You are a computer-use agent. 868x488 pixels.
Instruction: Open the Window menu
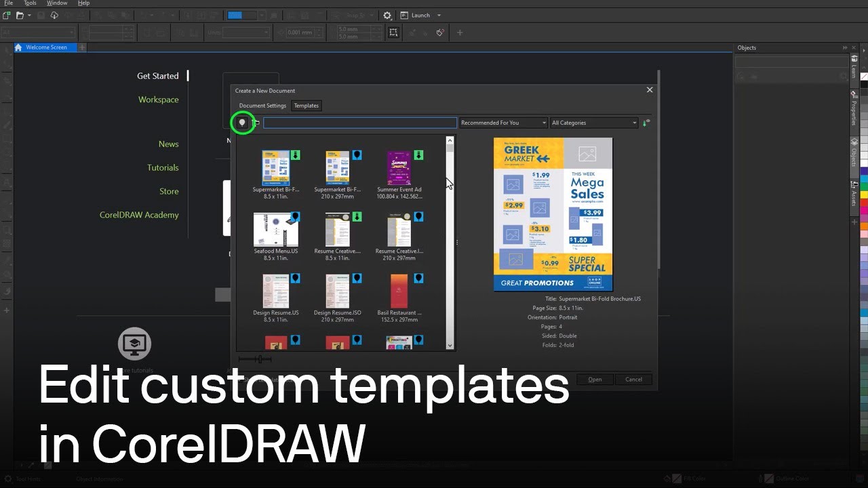tap(57, 3)
